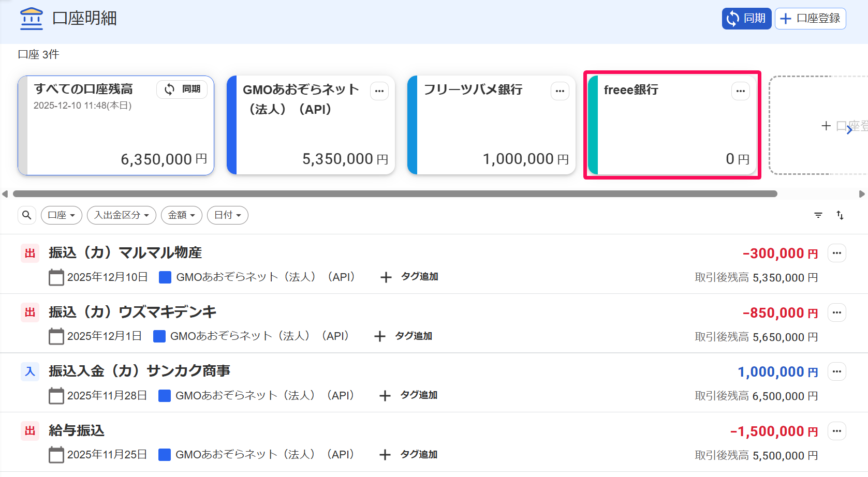The width and height of the screenshot is (868, 477).
Task: Open the 振込(カ)マルマル物産 transaction
Action: pos(125,252)
